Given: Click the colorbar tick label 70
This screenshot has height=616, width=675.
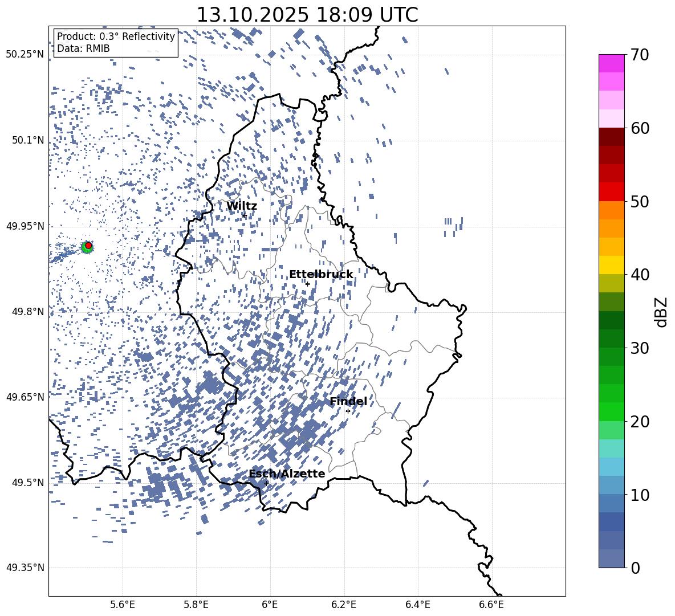Looking at the screenshot, I should (640, 55).
